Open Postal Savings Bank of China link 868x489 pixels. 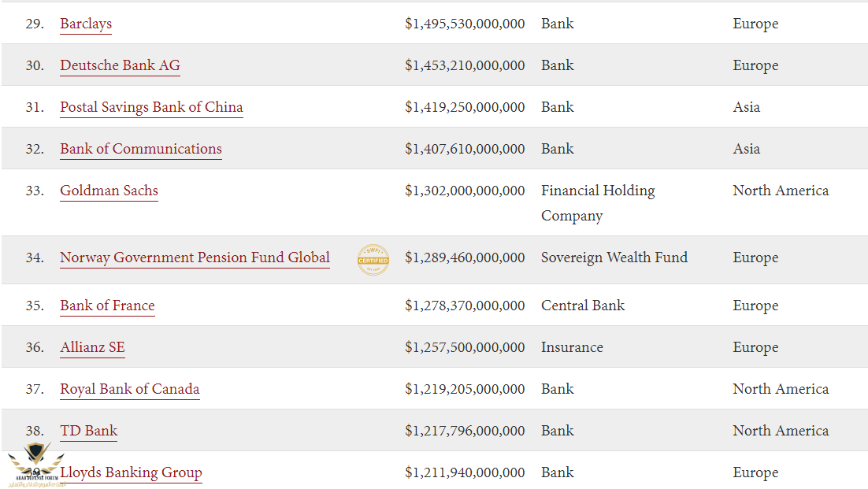pyautogui.click(x=151, y=107)
